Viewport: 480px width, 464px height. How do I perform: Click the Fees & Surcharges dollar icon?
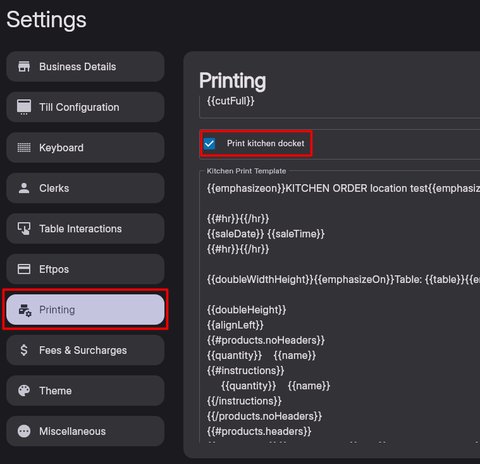pyautogui.click(x=24, y=350)
